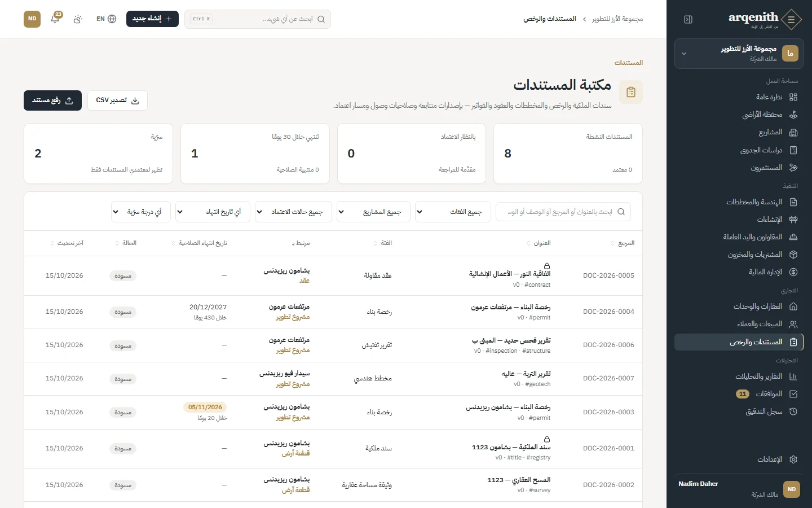Image resolution: width=812 pixels, height=508 pixels.
Task: Sort by الفئة column header
Action: coord(382,243)
